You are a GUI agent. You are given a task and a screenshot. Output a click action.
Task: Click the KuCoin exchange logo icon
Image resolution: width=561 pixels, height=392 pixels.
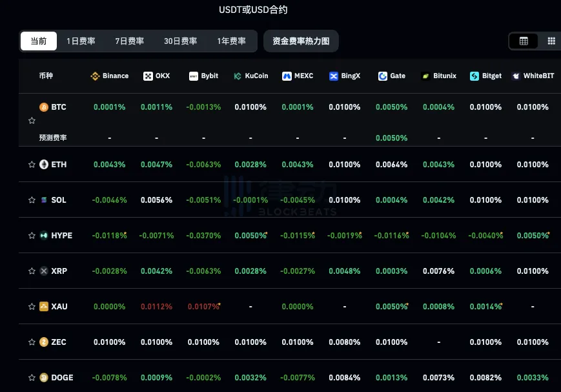(x=238, y=76)
